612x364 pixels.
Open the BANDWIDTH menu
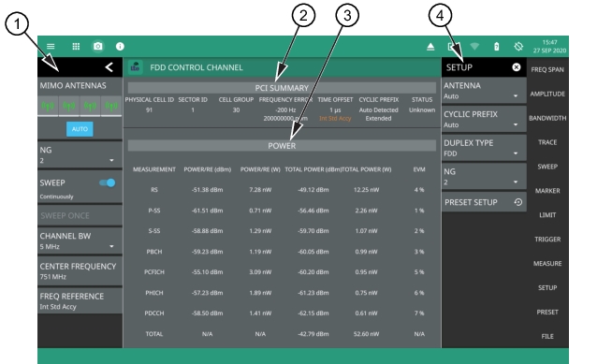point(547,118)
